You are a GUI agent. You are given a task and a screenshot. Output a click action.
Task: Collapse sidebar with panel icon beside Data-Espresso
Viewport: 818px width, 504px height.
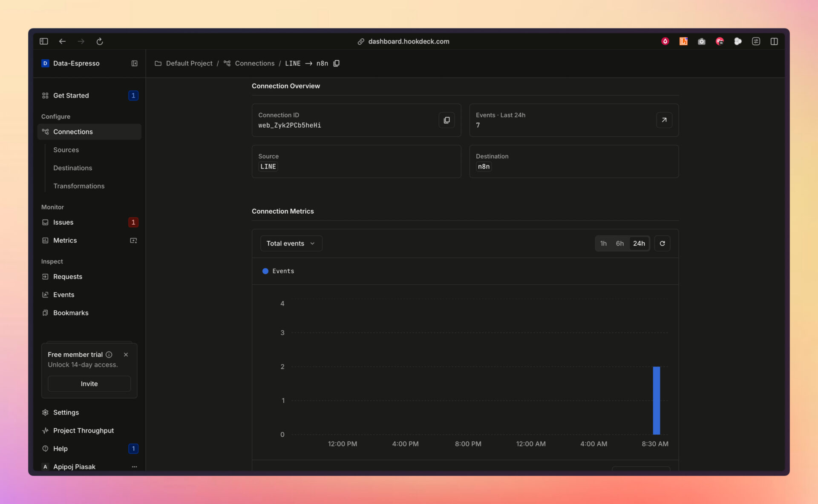point(134,63)
